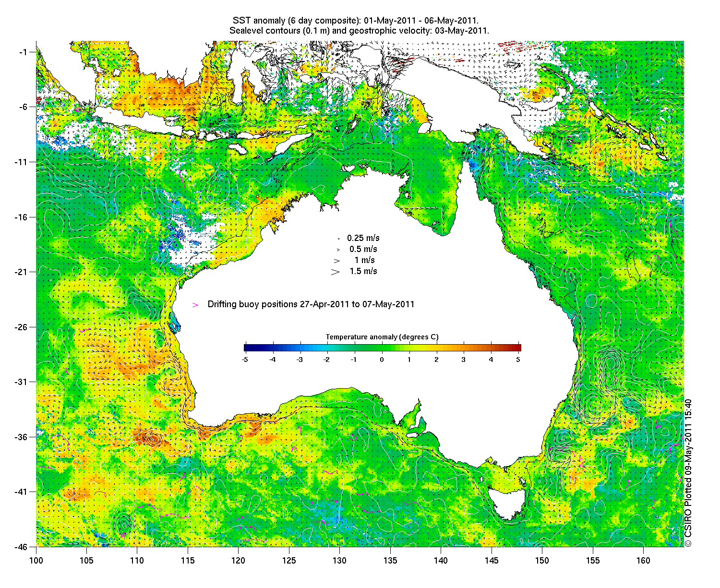The height and width of the screenshot is (588, 720).
Task: Select the 0.5 m/s velocity legend label
Action: coord(363,249)
